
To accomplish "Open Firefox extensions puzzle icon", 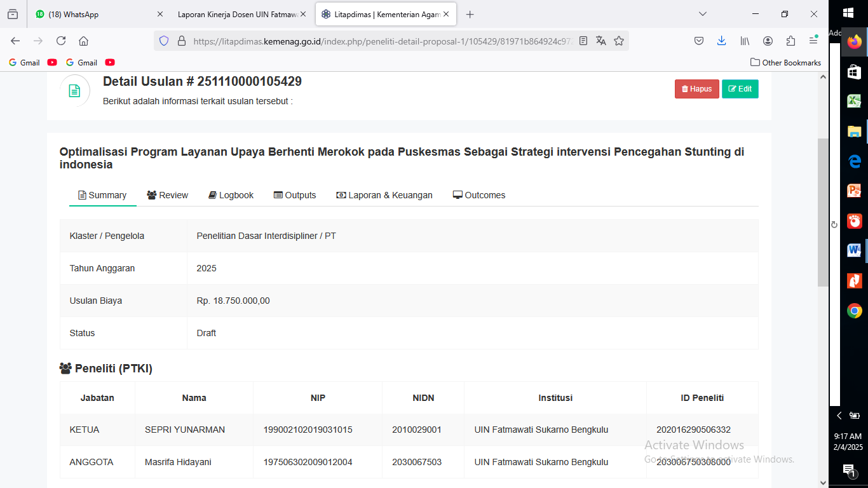I will click(x=790, y=41).
